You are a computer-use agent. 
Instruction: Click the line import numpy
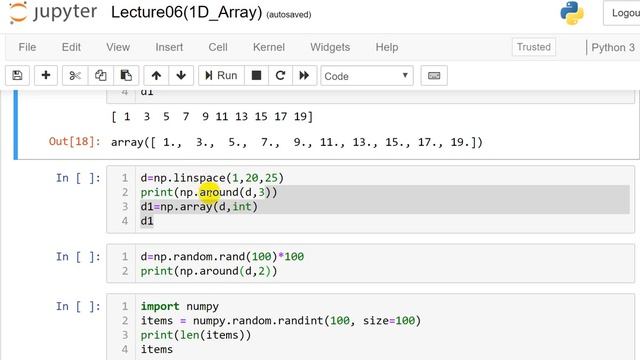click(180, 307)
